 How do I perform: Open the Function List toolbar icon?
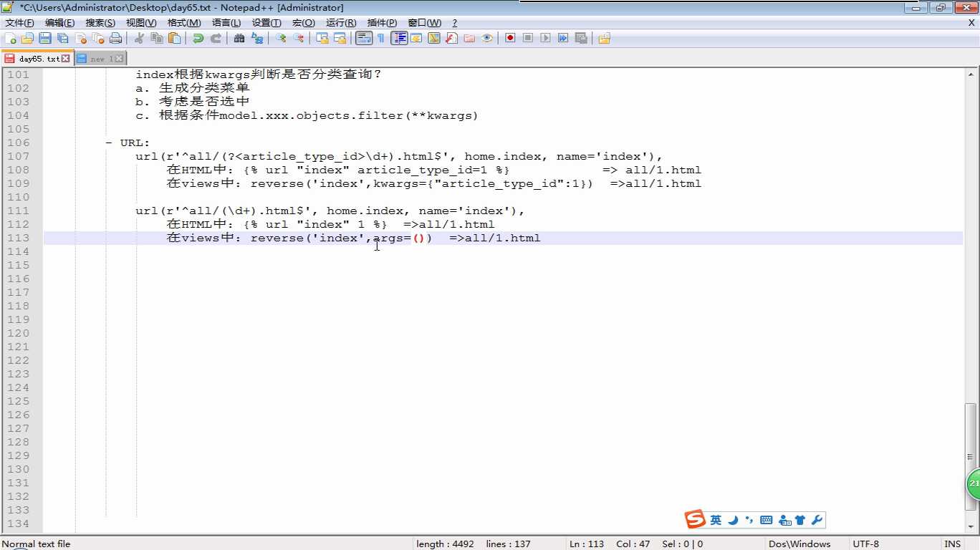point(451,38)
